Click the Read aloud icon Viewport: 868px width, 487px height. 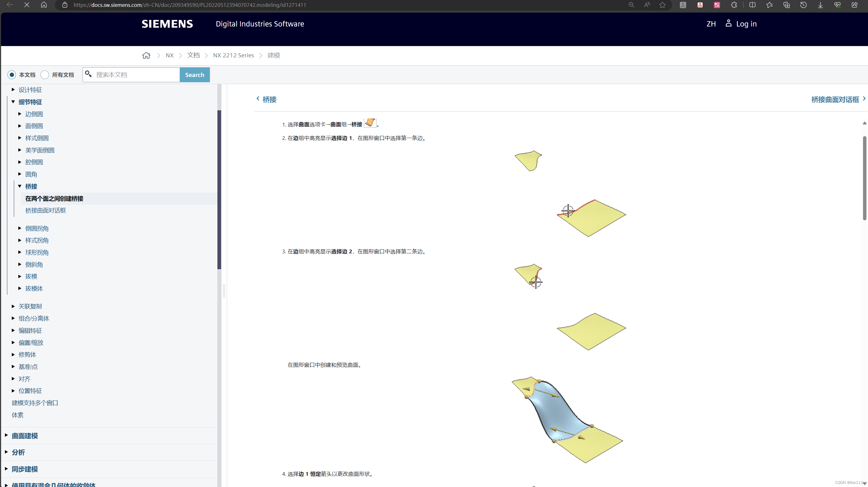pos(647,5)
